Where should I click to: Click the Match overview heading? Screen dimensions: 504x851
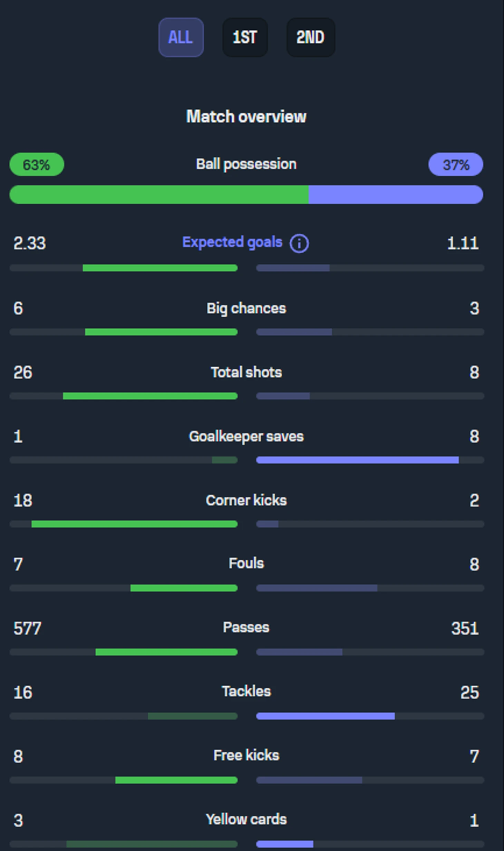246,116
